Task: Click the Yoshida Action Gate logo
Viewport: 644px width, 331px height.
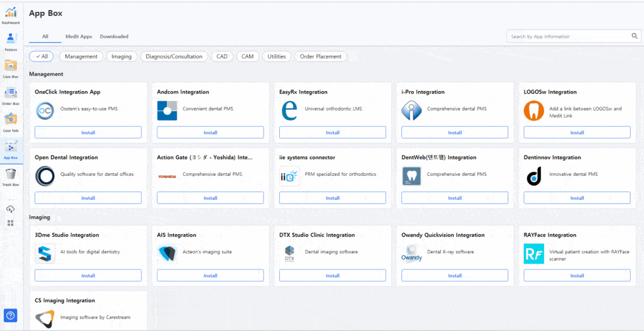Action: [167, 176]
